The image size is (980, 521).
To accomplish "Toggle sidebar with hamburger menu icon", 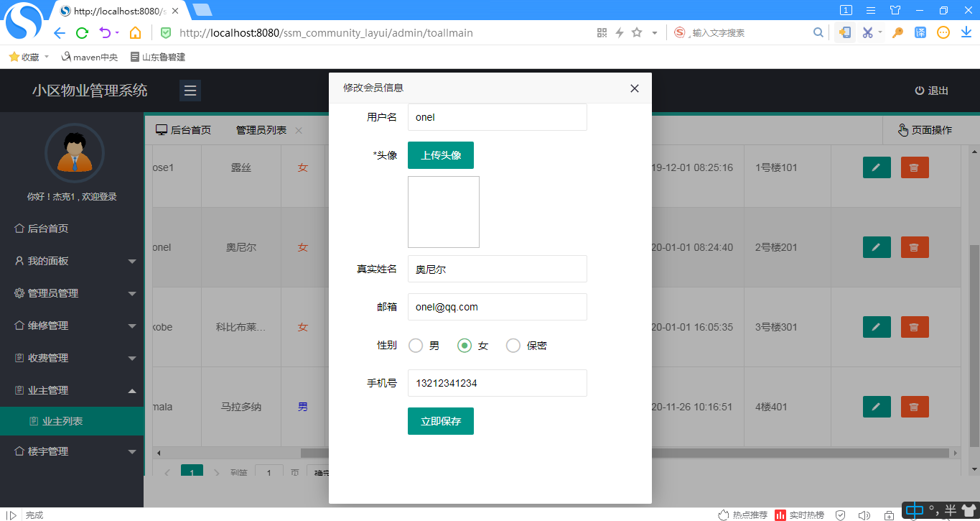I will pyautogui.click(x=190, y=91).
